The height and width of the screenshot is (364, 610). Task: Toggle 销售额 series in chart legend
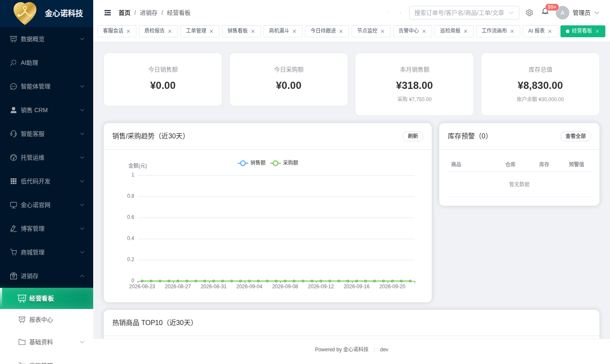pos(252,163)
